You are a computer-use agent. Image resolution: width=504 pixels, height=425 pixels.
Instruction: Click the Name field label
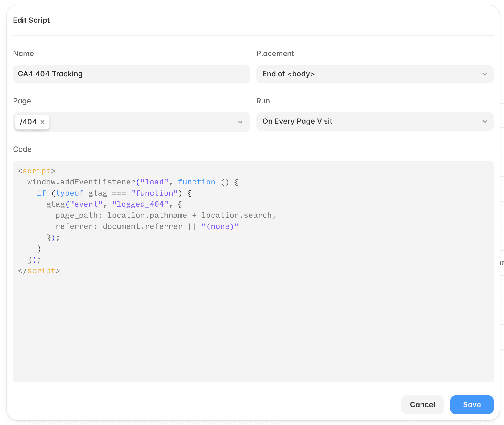(23, 54)
